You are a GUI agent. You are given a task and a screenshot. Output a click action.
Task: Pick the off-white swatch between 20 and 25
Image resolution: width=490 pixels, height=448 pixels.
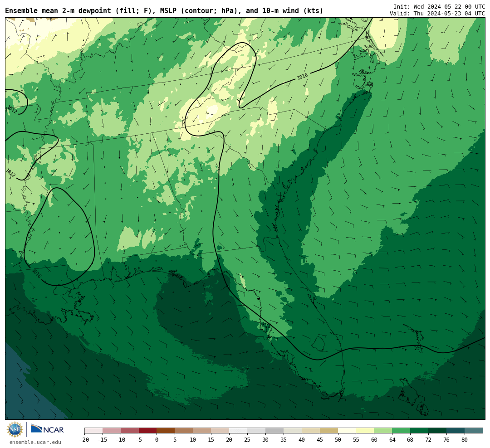point(239,431)
